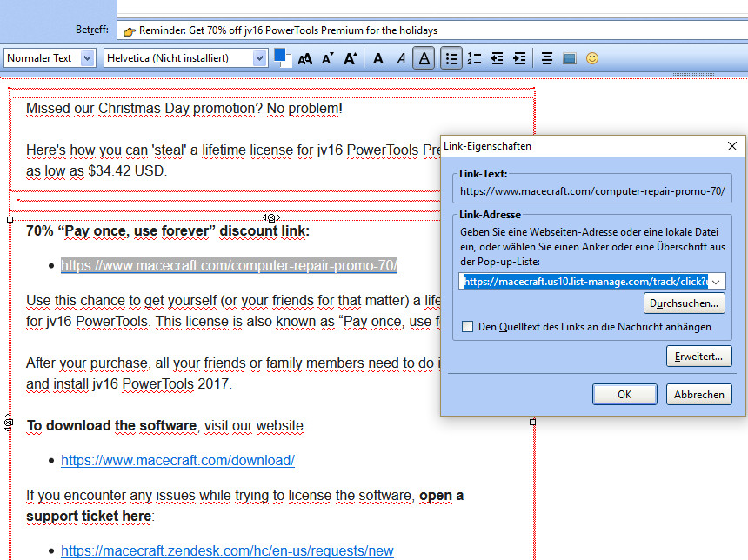748x560 pixels.
Task: Click the 'and install jv16 PowerTools 2017.' line
Action: point(129,383)
